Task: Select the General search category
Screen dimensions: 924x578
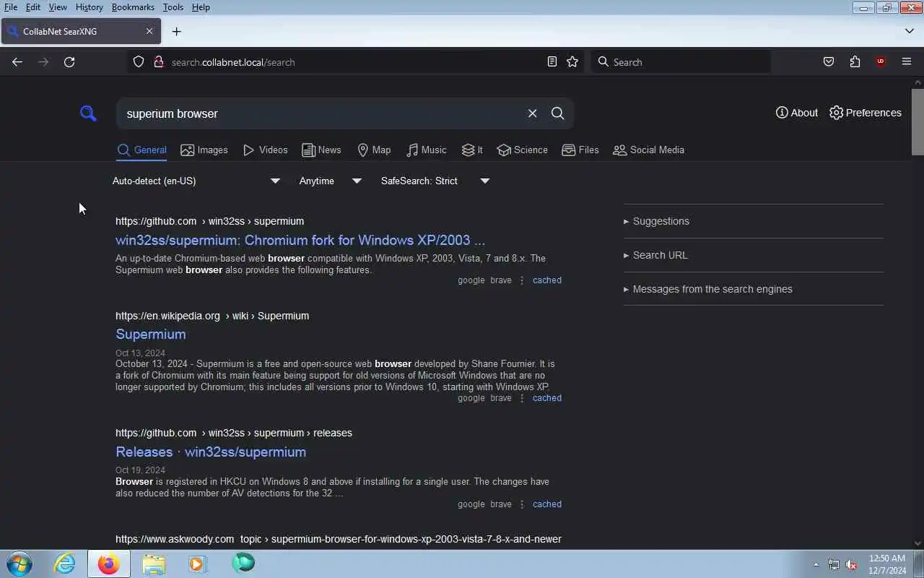Action: pyautogui.click(x=142, y=150)
